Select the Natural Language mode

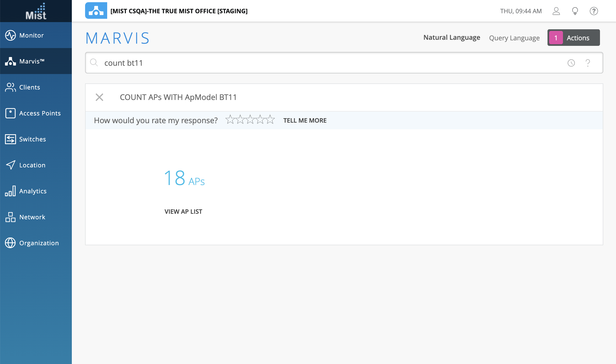(452, 38)
